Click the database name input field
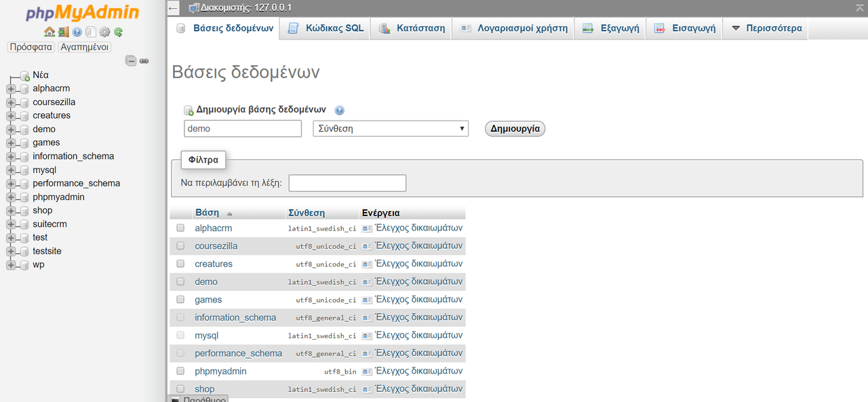Viewport: 868px width, 402px height. [x=243, y=129]
